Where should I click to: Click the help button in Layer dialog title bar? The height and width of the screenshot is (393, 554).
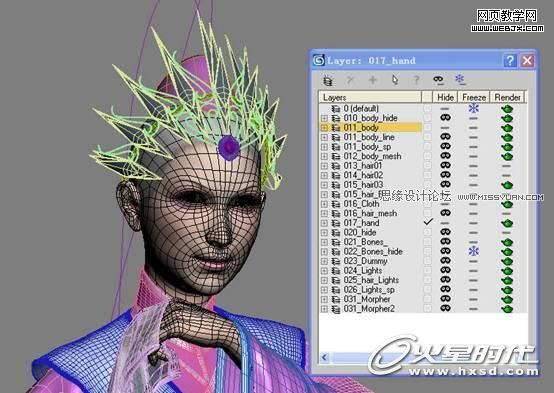510,60
